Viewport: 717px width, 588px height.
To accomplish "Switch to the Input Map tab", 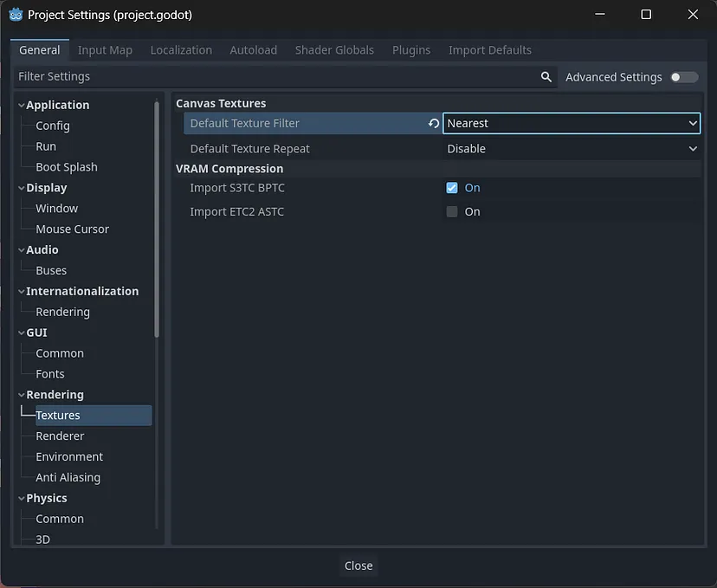I will (105, 50).
